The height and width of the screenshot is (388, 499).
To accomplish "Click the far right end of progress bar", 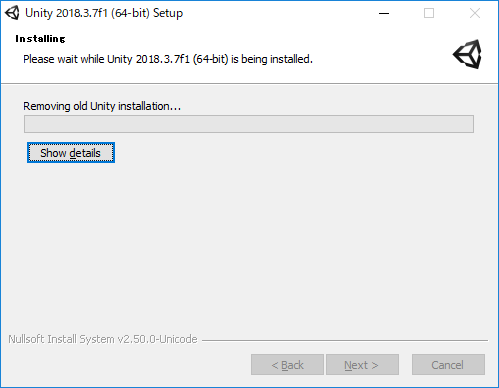I will [x=470, y=124].
